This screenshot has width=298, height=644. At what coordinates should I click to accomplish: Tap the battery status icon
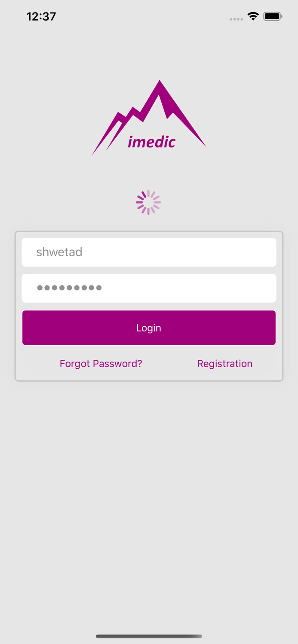(272, 16)
